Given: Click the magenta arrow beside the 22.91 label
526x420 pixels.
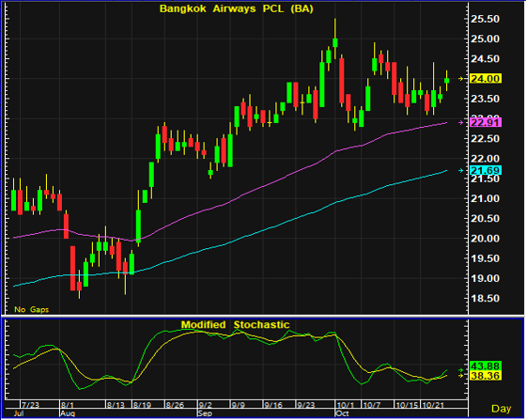Looking at the screenshot, I should (x=461, y=123).
